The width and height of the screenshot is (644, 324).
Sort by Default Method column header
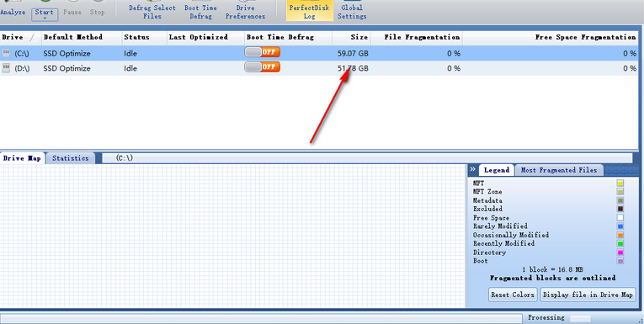click(x=82, y=37)
